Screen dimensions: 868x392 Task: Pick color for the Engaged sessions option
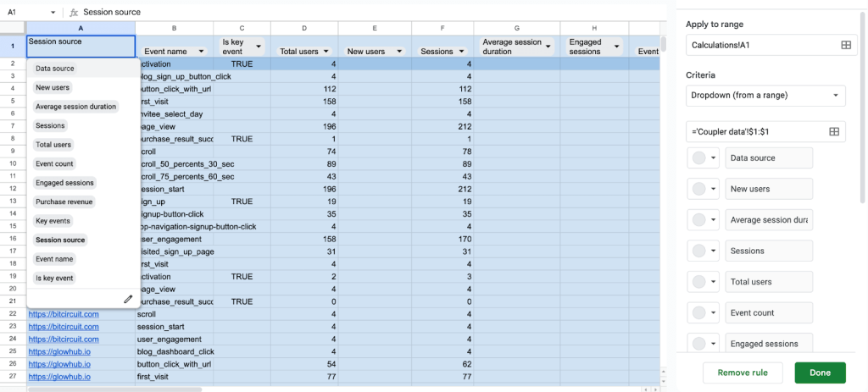[703, 344]
